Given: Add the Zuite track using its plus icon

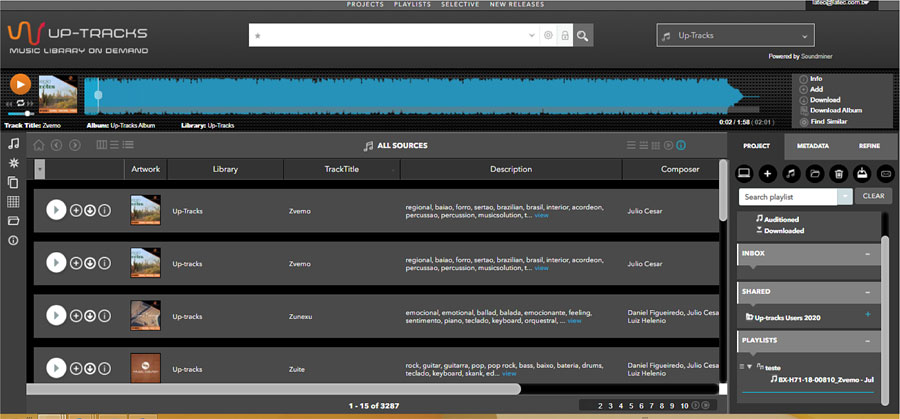Looking at the screenshot, I should pyautogui.click(x=76, y=368).
